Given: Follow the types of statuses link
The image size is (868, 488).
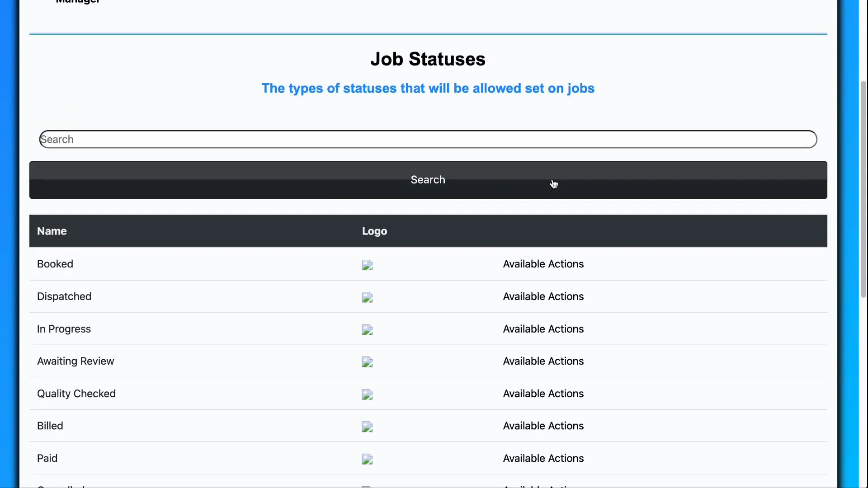Looking at the screenshot, I should click(428, 89).
